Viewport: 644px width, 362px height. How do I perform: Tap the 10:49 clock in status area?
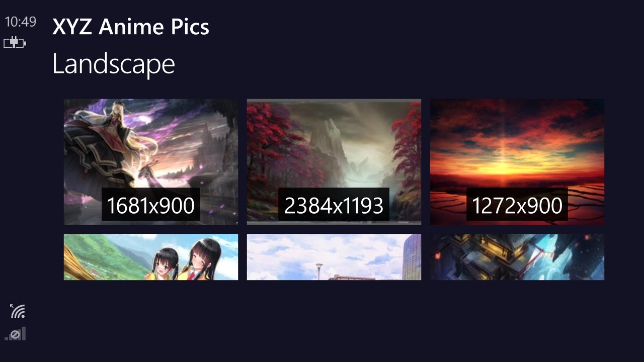[21, 22]
